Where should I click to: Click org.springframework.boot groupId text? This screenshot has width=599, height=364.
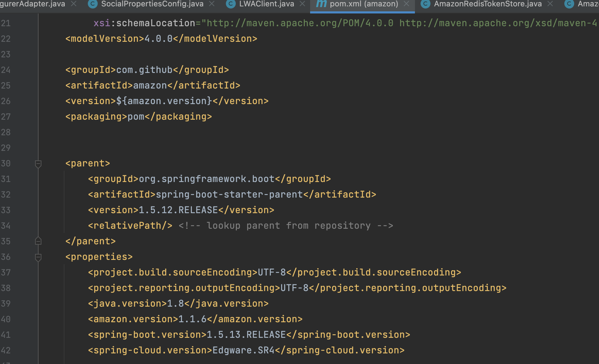click(x=207, y=179)
